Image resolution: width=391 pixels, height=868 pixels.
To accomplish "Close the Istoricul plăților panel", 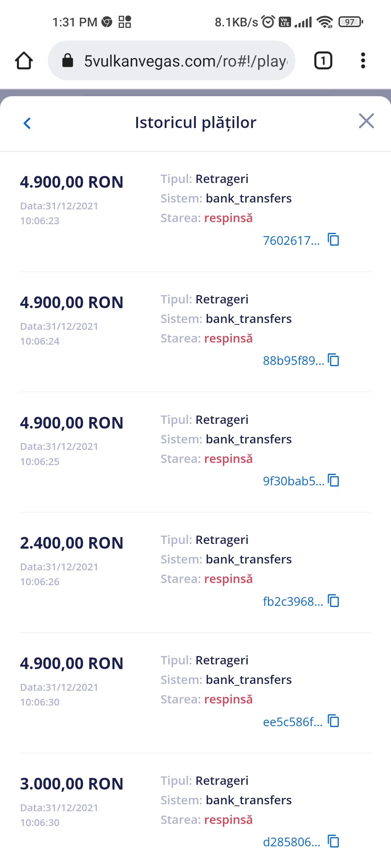I will click(366, 121).
